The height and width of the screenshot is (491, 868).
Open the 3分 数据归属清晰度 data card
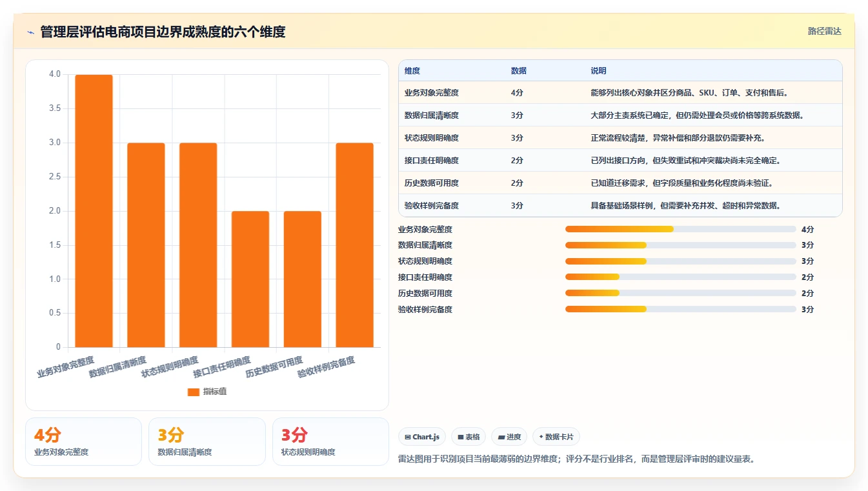[207, 441]
